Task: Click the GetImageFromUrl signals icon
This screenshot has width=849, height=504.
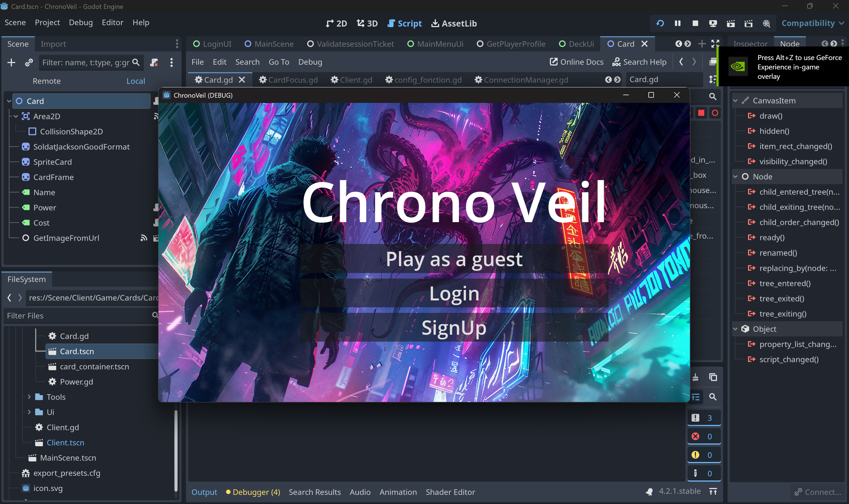Action: (144, 238)
